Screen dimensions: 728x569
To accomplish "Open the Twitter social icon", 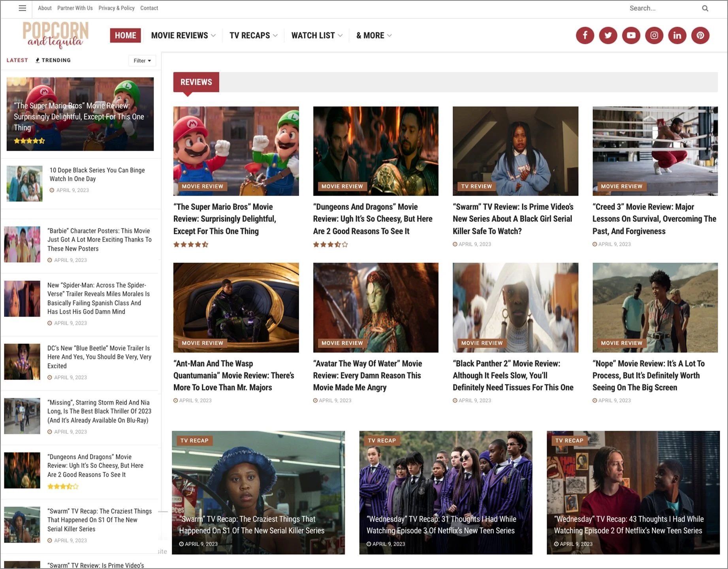I will [608, 36].
